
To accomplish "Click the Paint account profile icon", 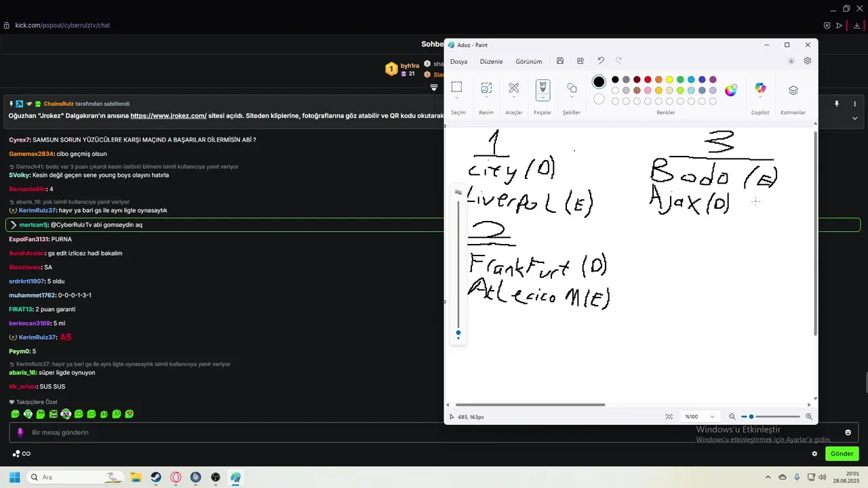I will 791,61.
